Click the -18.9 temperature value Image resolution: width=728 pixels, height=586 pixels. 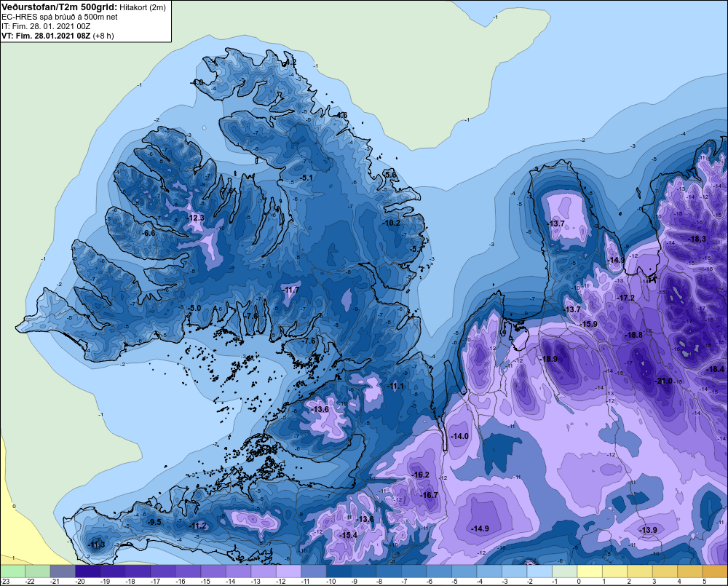549,359
